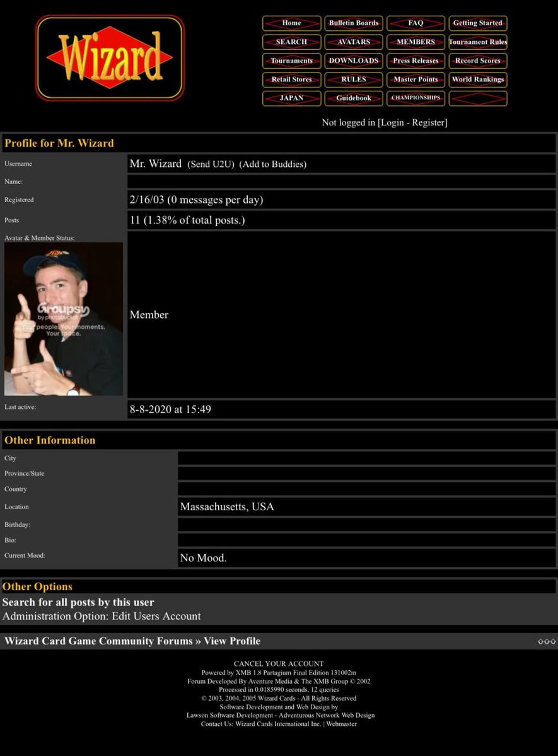Image resolution: width=558 pixels, height=756 pixels.
Task: Open the JAPAN page
Action: [291, 98]
